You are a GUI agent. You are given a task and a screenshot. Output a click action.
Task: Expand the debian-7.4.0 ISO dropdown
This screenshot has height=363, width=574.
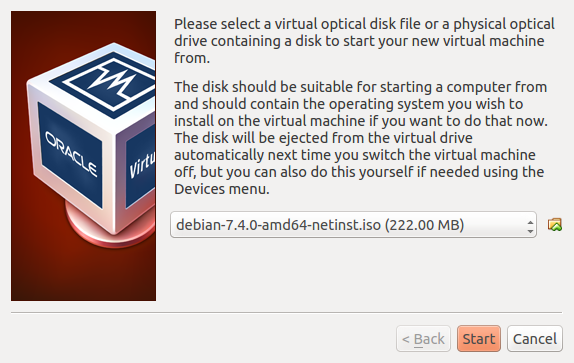tap(353, 224)
